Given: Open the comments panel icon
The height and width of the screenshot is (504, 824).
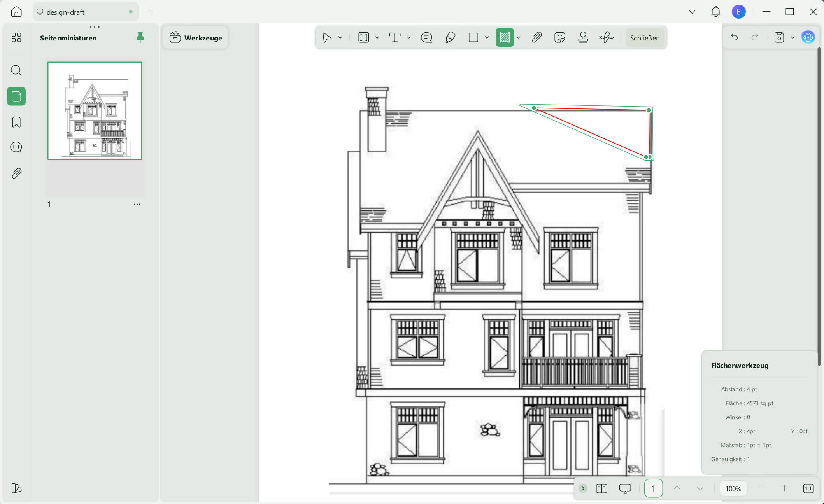Looking at the screenshot, I should pos(16,147).
